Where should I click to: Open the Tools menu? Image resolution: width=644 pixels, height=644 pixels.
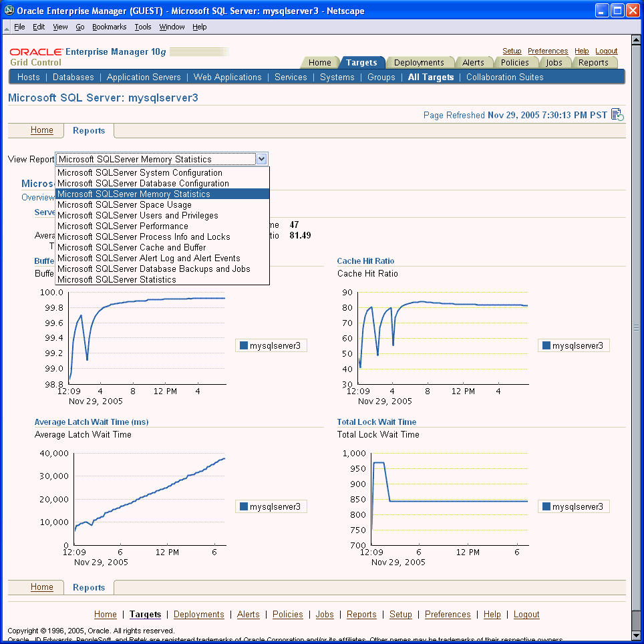tap(143, 27)
